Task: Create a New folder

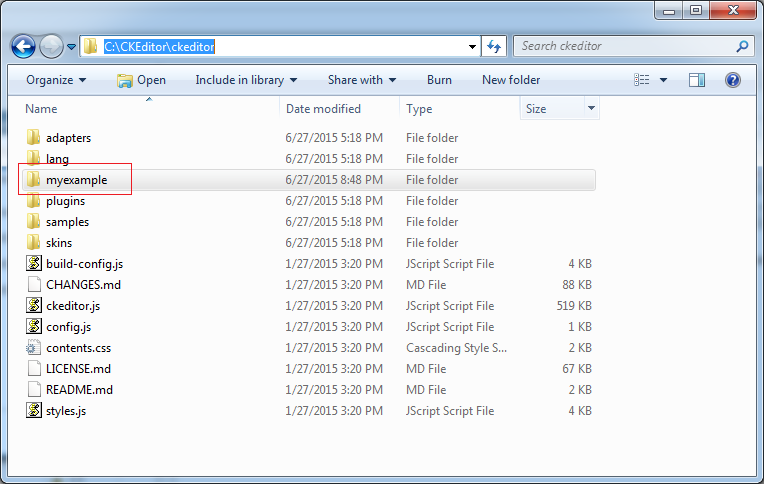Action: pyautogui.click(x=511, y=80)
